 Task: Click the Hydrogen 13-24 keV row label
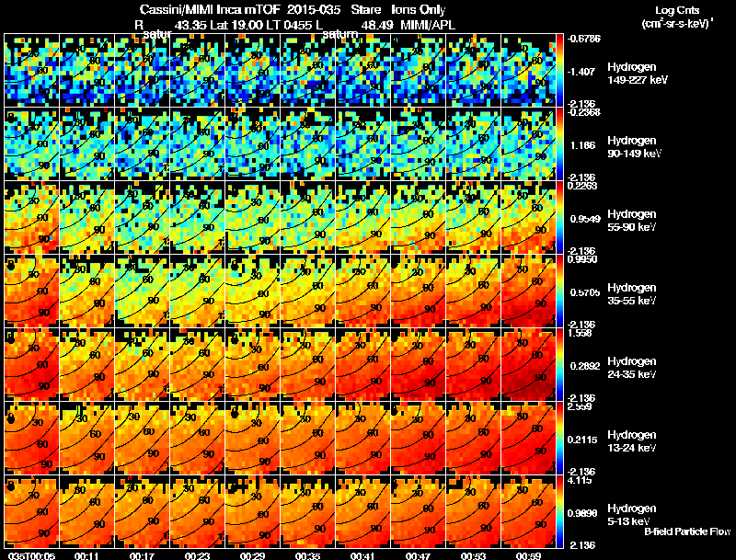632,441
